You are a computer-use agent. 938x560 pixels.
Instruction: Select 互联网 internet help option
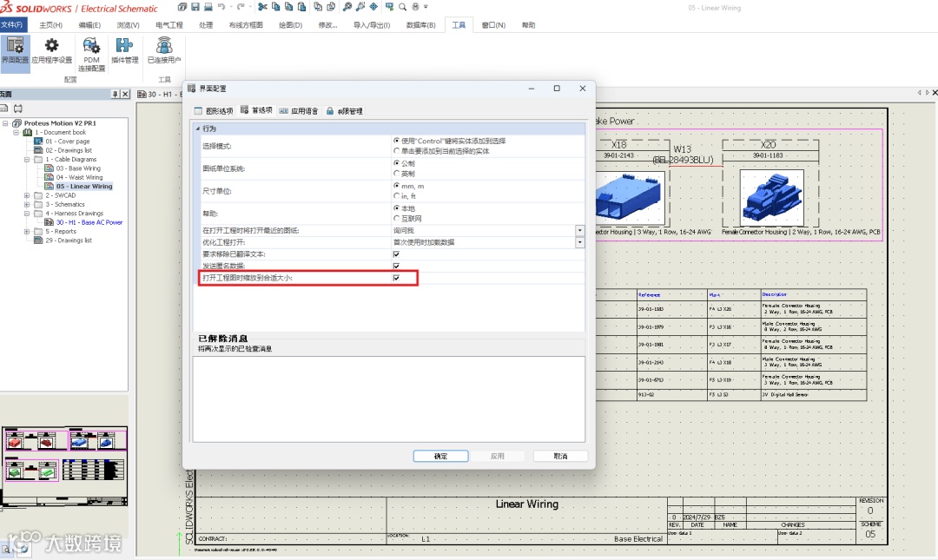pyautogui.click(x=396, y=219)
